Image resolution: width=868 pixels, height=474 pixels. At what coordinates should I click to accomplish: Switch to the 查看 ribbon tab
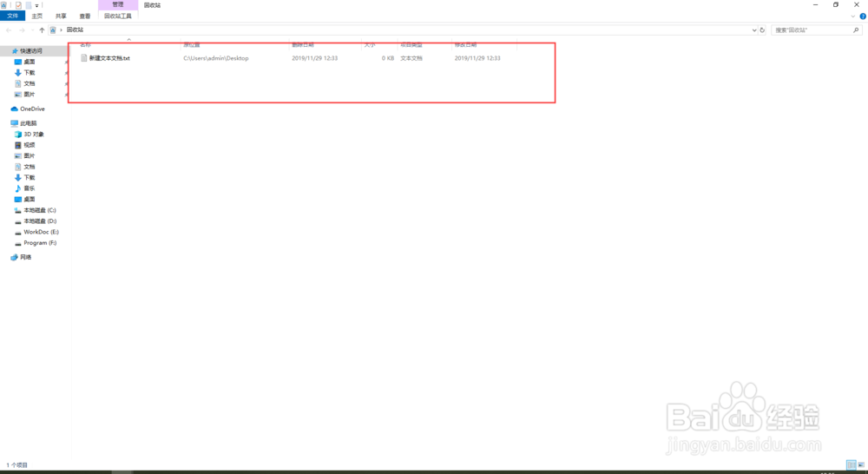pyautogui.click(x=85, y=16)
